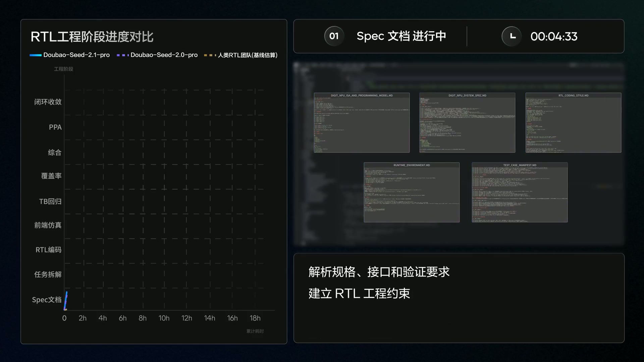Click the 01 step number badge
The width and height of the screenshot is (644, 362).
pyautogui.click(x=334, y=36)
